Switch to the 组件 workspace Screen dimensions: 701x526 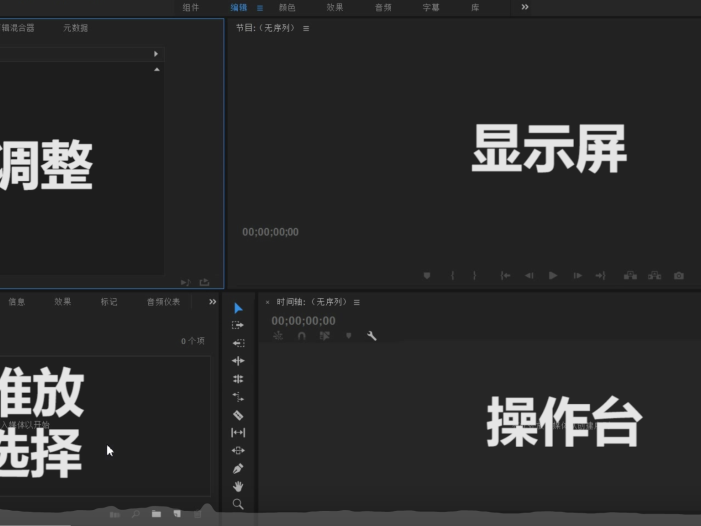tap(191, 8)
